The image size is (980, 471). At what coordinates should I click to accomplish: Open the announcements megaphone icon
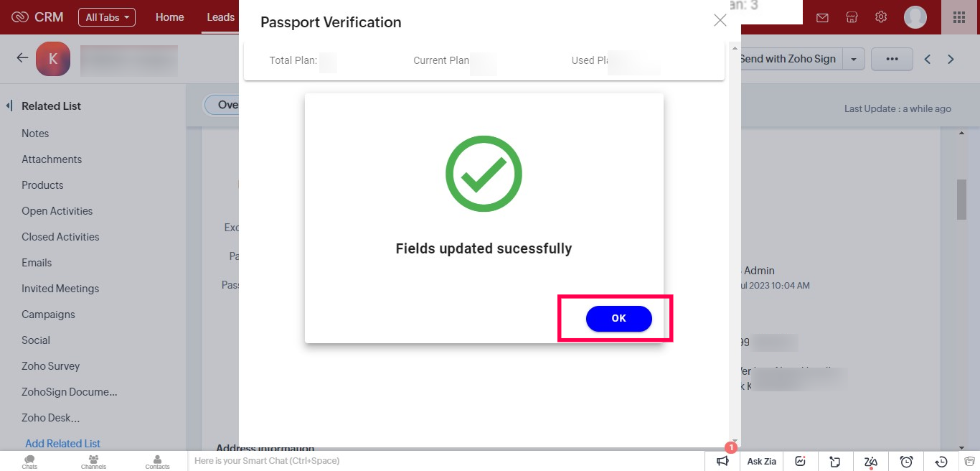coord(722,461)
